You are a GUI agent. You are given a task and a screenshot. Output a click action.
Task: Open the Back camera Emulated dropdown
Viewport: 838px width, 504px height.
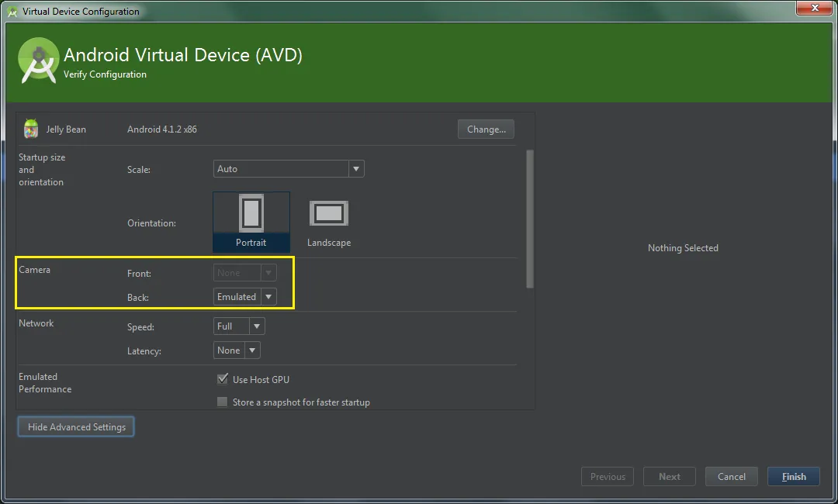(x=244, y=297)
